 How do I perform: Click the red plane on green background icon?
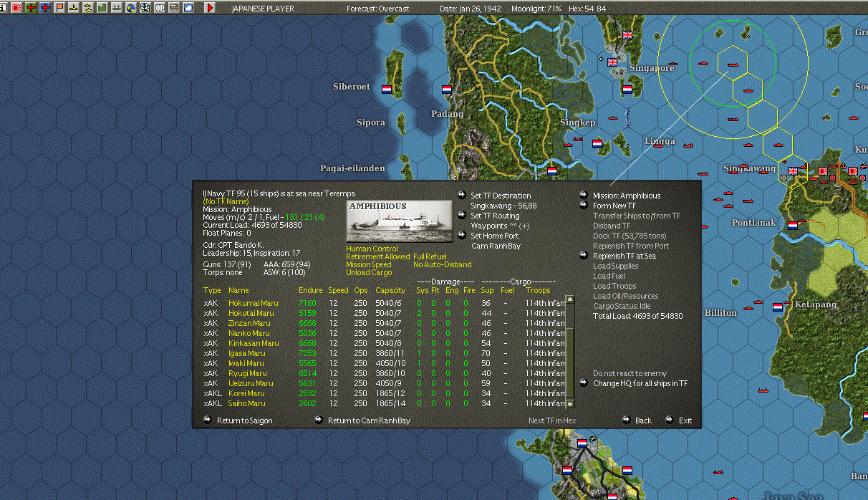[32, 8]
